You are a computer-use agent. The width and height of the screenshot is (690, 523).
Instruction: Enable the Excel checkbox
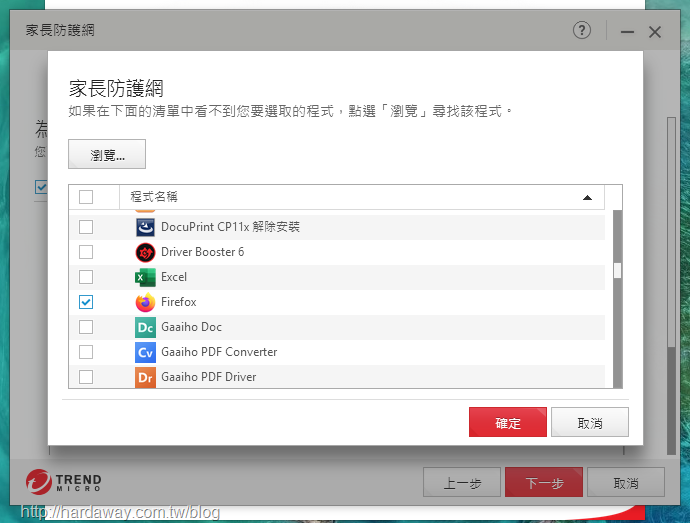[x=86, y=277]
